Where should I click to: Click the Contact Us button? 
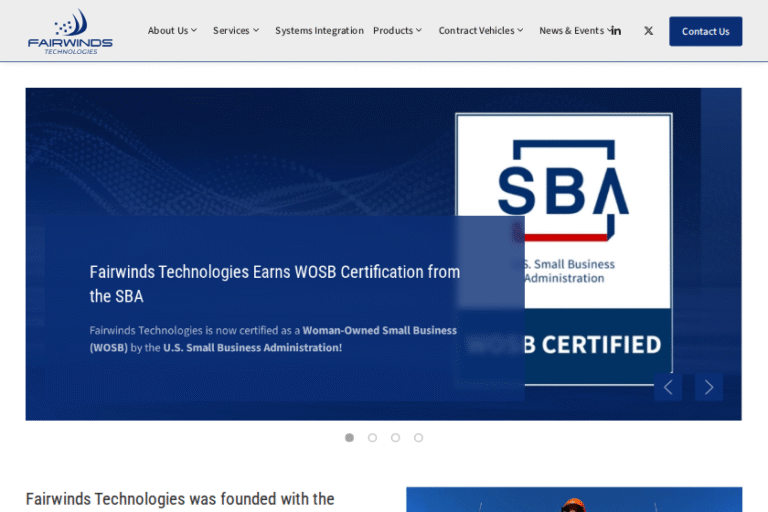coord(705,31)
